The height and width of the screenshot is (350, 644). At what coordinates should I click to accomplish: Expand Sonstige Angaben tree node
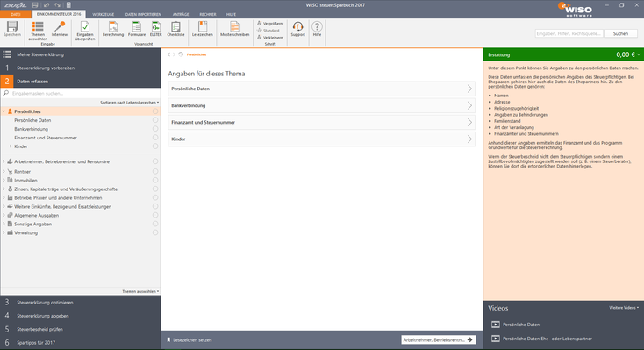click(4, 224)
